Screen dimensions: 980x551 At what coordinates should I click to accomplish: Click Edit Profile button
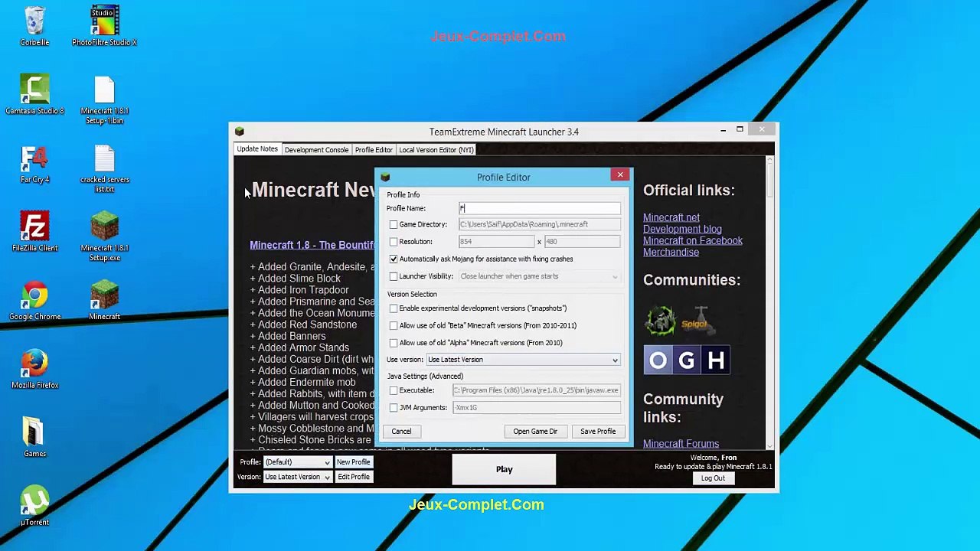pyautogui.click(x=354, y=477)
